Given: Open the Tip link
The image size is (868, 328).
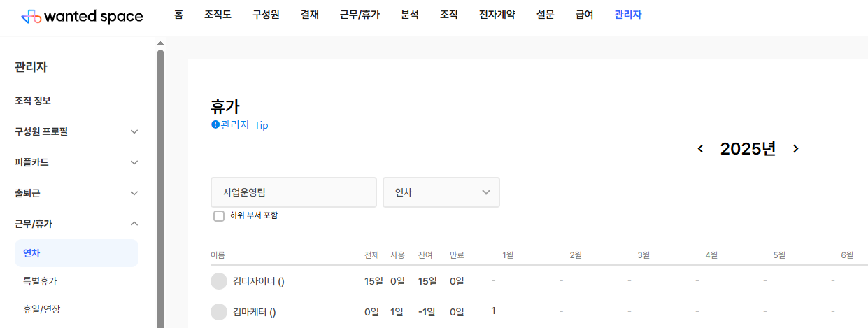Looking at the screenshot, I should 261,125.
